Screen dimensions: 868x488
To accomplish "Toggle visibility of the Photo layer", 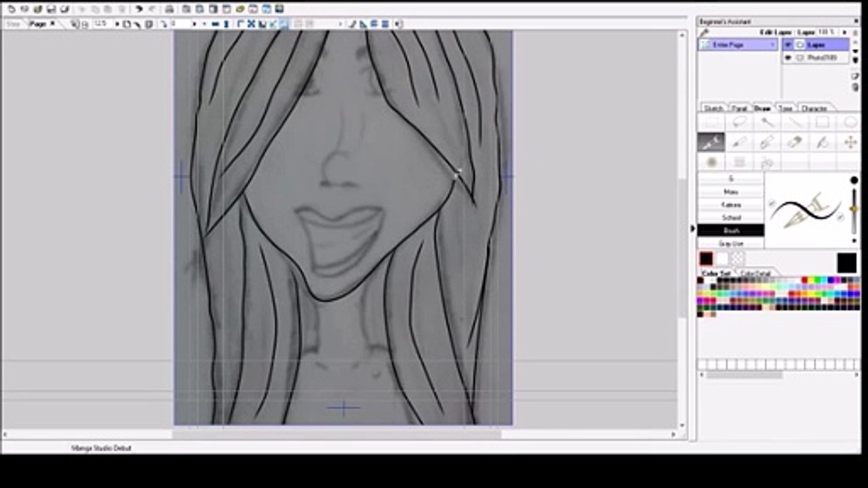I will coord(788,58).
